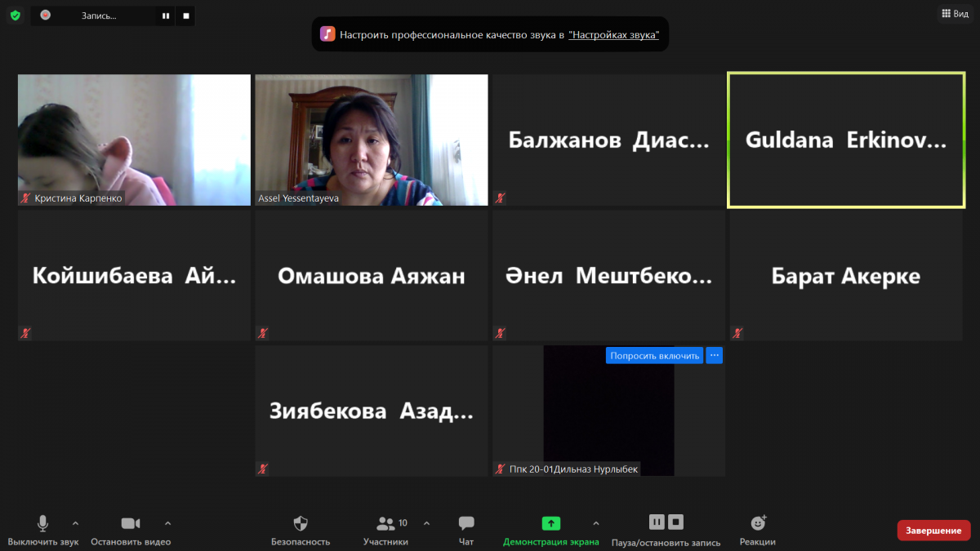Pause recording in the bottom toolbar

[657, 522]
